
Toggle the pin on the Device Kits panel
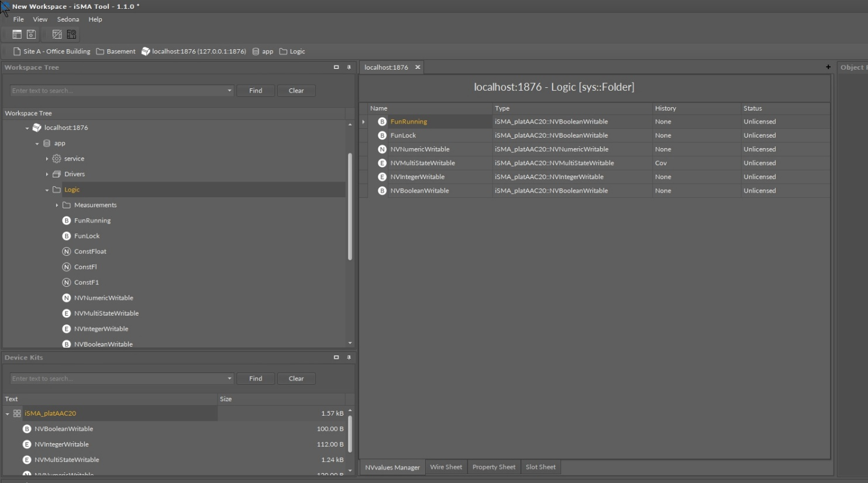pyautogui.click(x=349, y=357)
